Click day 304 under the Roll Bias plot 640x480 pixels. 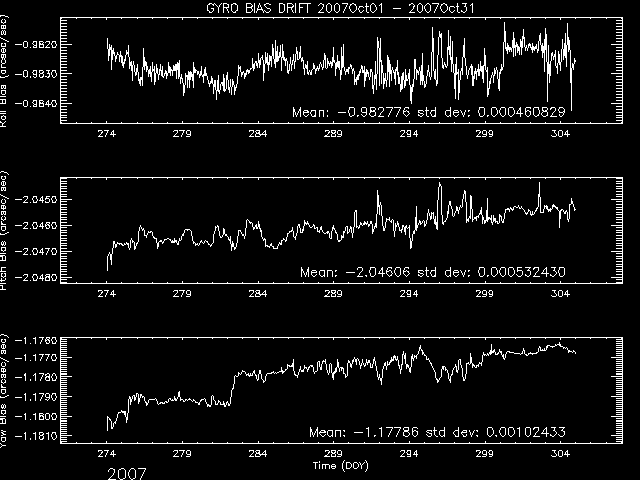[560, 133]
